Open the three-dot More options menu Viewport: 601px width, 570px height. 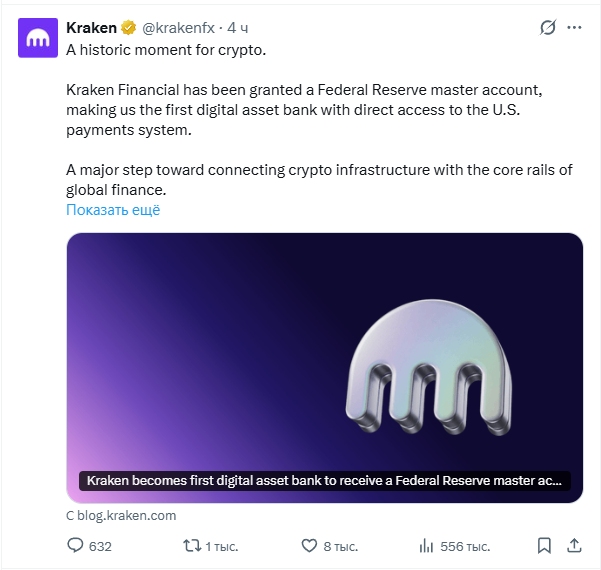pyautogui.click(x=575, y=28)
